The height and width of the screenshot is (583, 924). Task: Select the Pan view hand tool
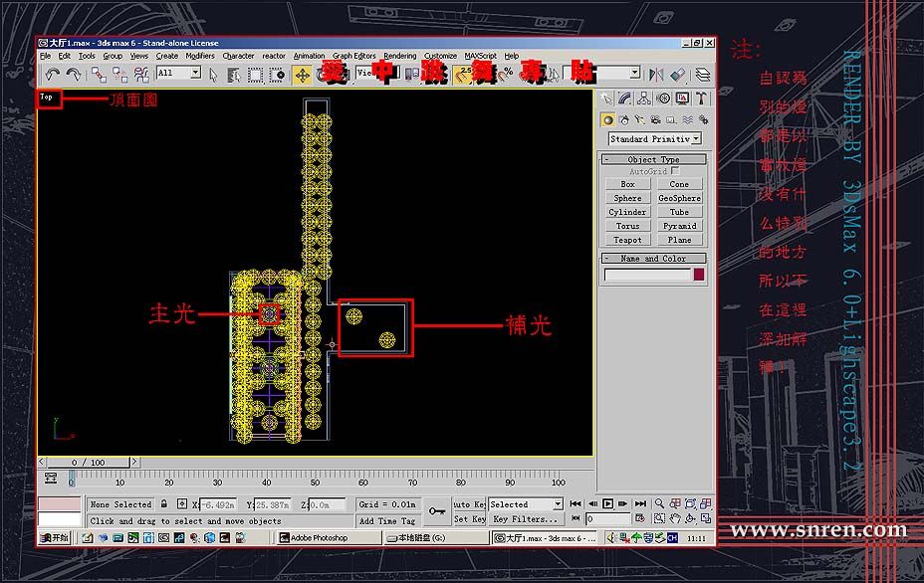(x=675, y=518)
